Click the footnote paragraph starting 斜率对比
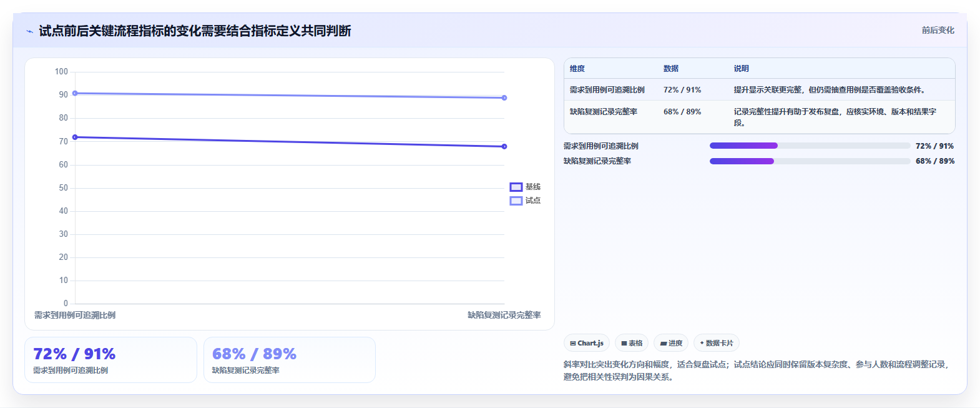This screenshot has width=980, height=408. (x=757, y=371)
